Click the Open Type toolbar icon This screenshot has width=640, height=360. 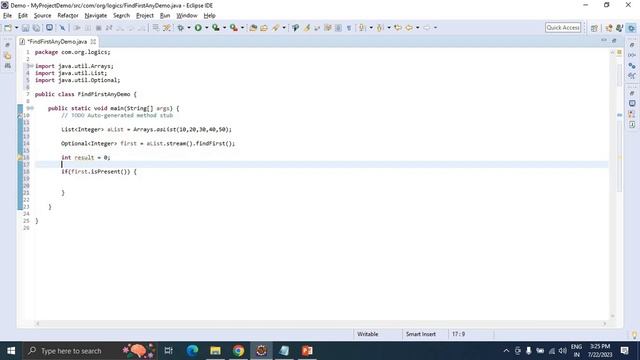click(253, 28)
